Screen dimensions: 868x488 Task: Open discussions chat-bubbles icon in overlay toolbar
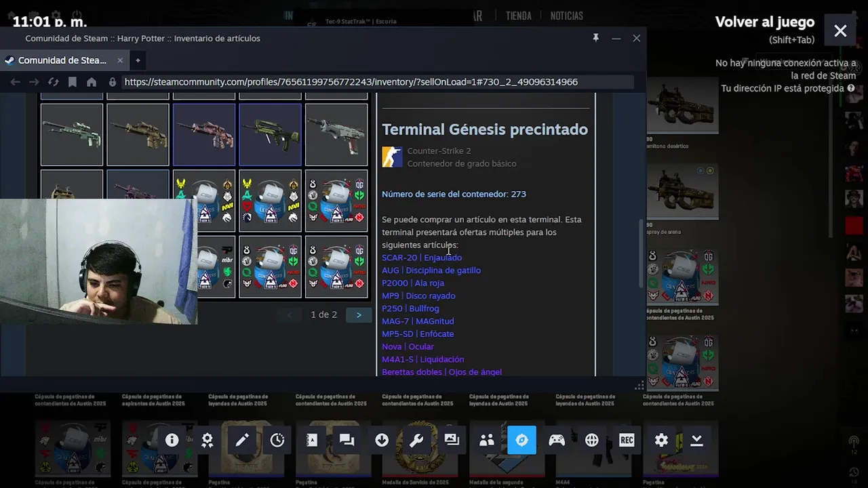pyautogui.click(x=347, y=440)
